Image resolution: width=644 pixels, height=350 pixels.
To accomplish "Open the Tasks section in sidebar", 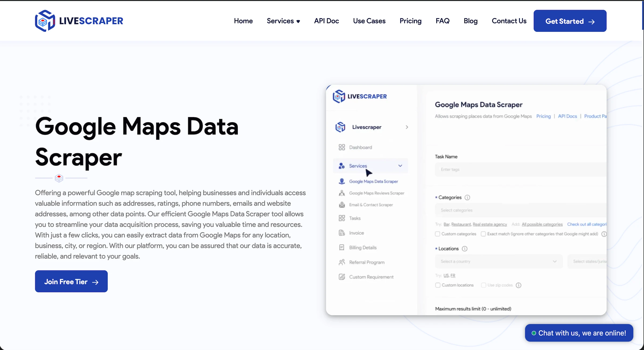I will pos(354,218).
